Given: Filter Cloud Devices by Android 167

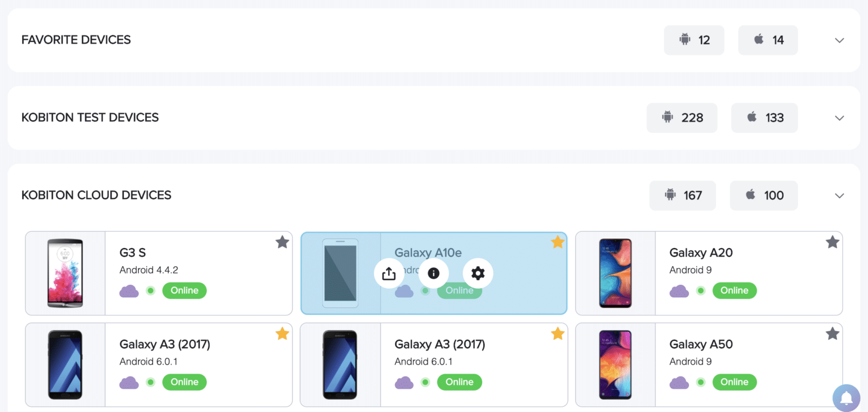Looking at the screenshot, I should tap(683, 196).
